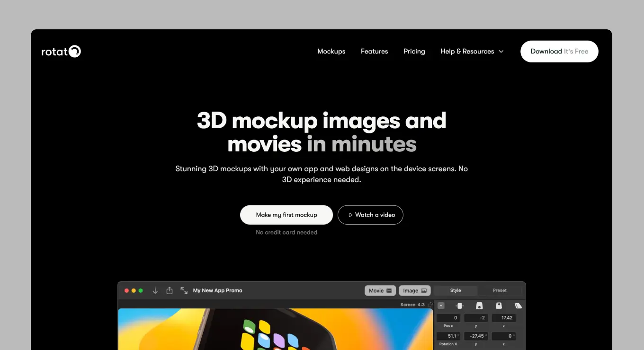This screenshot has height=350, width=644.
Task: Switch to the Preset tab
Action: 500,291
